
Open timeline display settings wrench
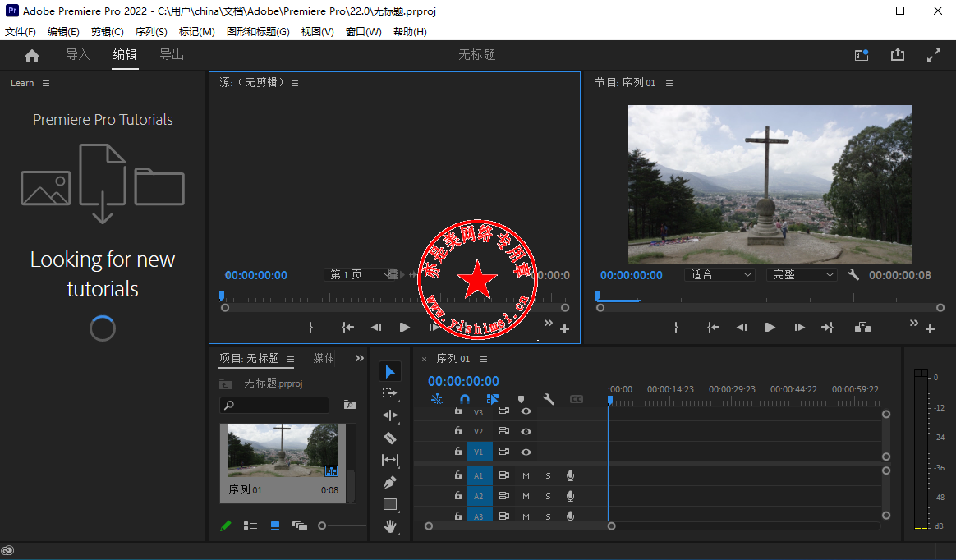(548, 400)
